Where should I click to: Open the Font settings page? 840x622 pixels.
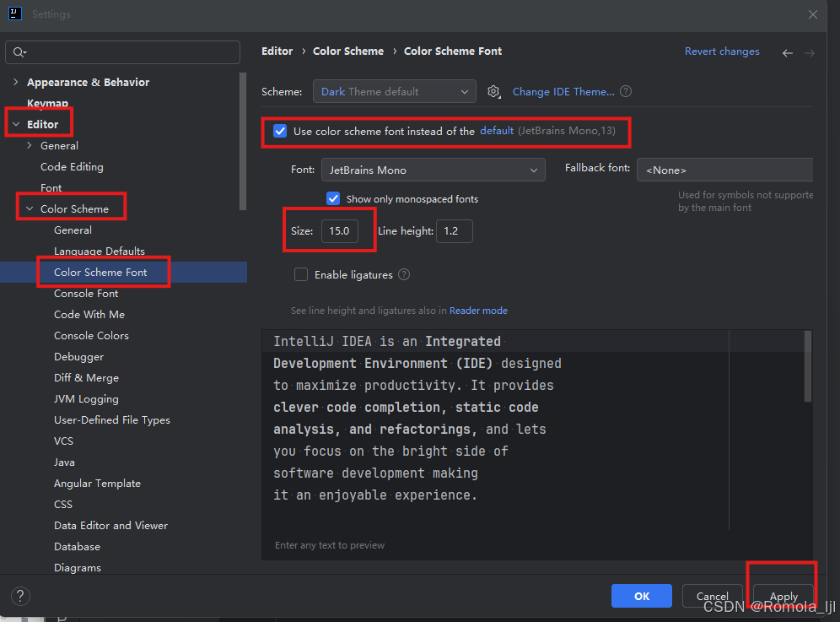pyautogui.click(x=51, y=187)
